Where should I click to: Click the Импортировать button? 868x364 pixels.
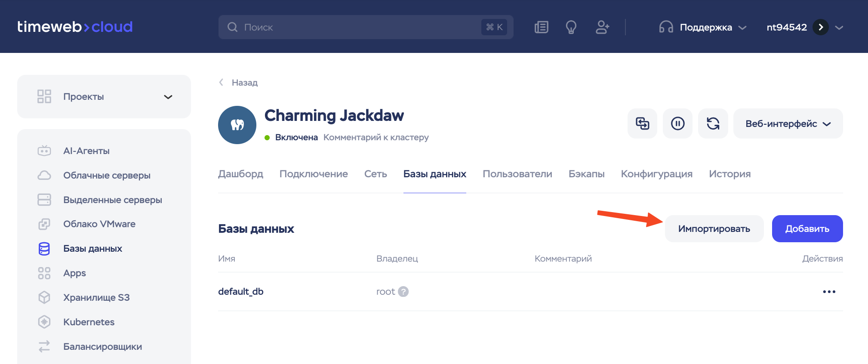pyautogui.click(x=714, y=228)
